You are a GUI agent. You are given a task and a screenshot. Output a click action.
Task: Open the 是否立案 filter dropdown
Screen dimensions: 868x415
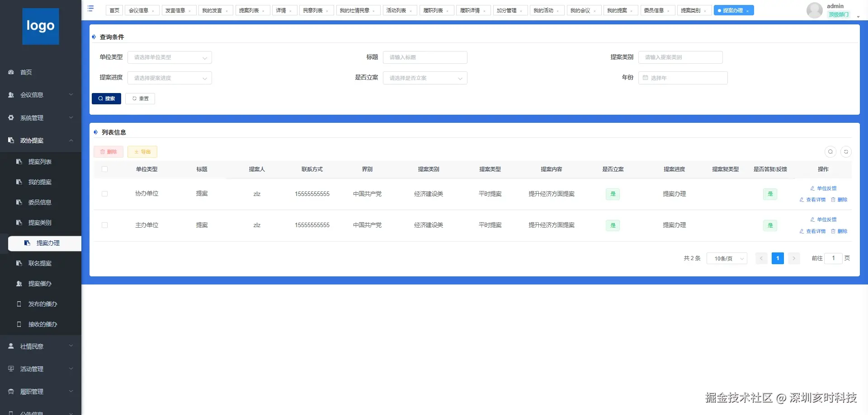[425, 78]
